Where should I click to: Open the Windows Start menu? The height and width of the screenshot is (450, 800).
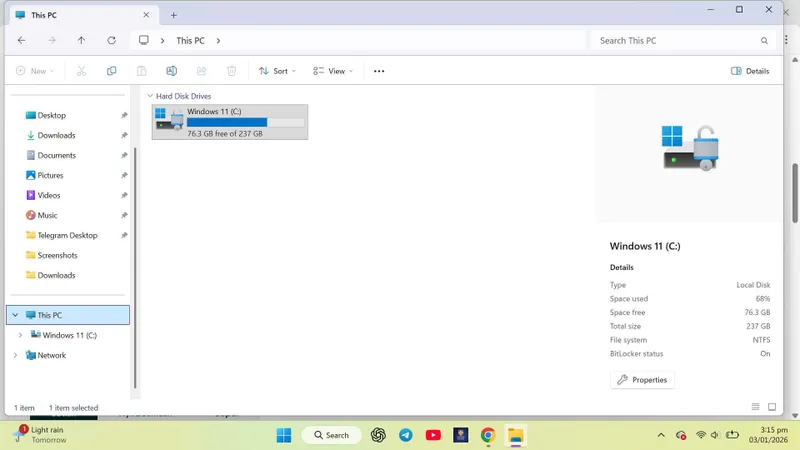click(x=284, y=435)
